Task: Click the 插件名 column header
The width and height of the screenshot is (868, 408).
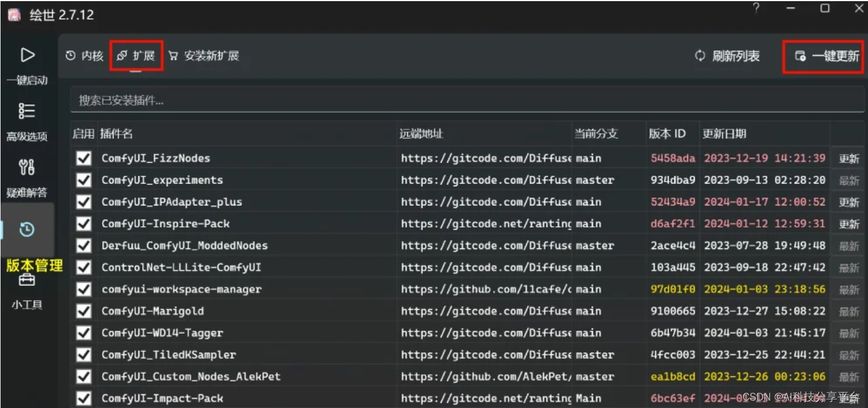Action: point(116,134)
